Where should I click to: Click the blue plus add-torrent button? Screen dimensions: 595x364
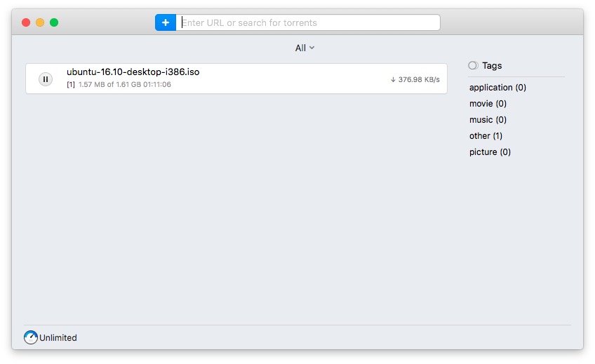point(166,22)
